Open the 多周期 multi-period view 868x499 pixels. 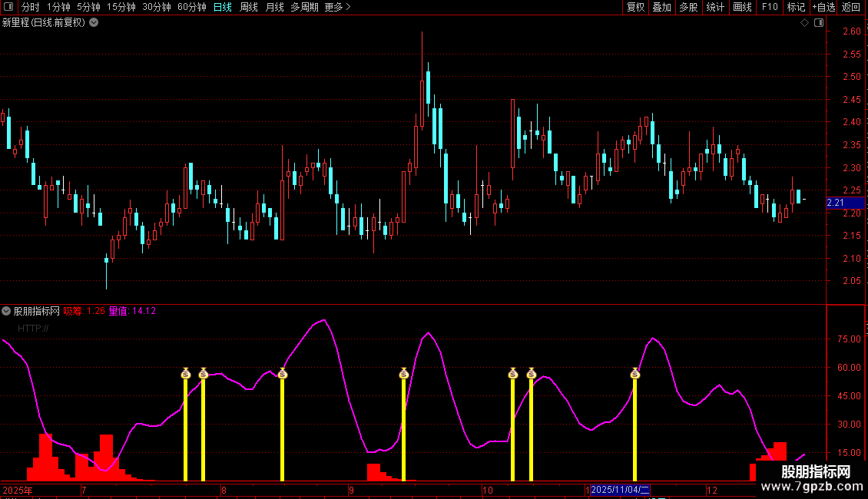304,7
